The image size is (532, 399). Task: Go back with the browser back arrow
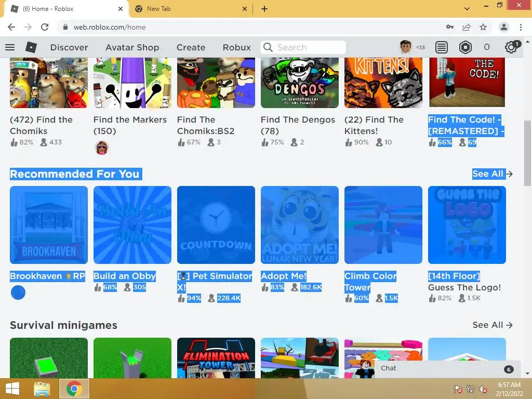pos(11,27)
